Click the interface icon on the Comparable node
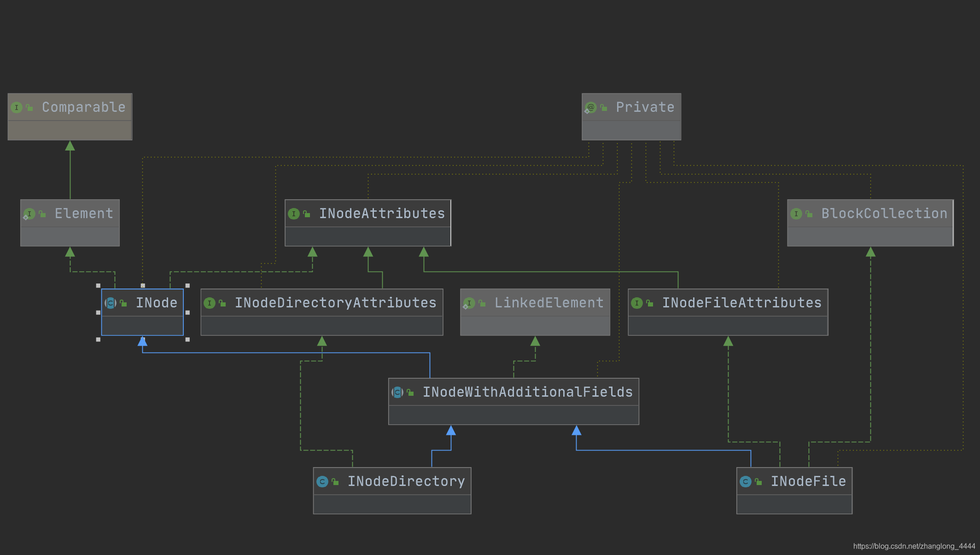Image resolution: width=980 pixels, height=555 pixels. point(17,107)
